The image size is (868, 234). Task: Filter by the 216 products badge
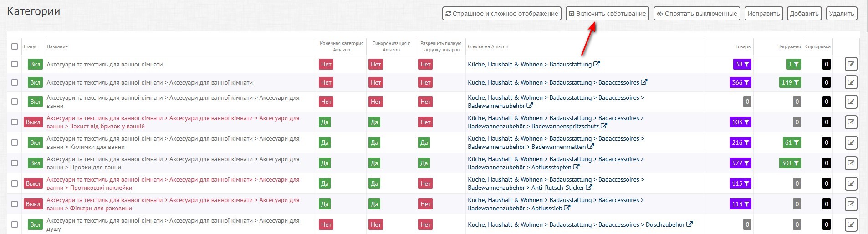[740, 142]
